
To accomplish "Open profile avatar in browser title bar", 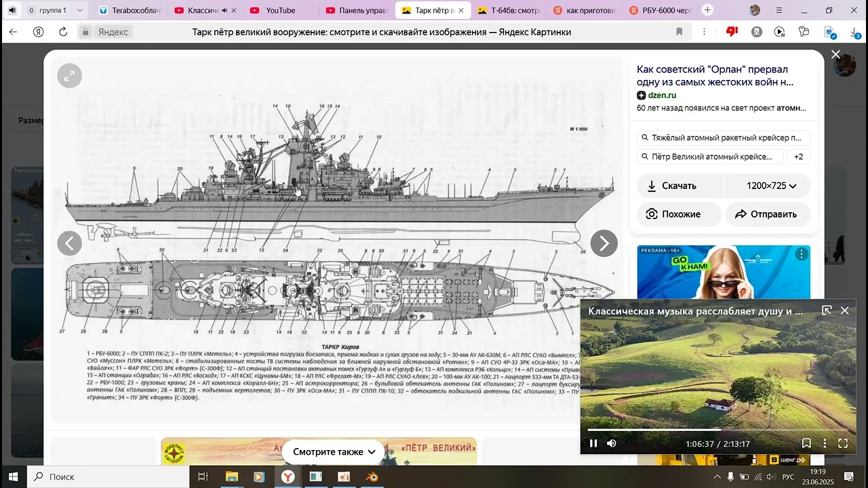I will (755, 10).
